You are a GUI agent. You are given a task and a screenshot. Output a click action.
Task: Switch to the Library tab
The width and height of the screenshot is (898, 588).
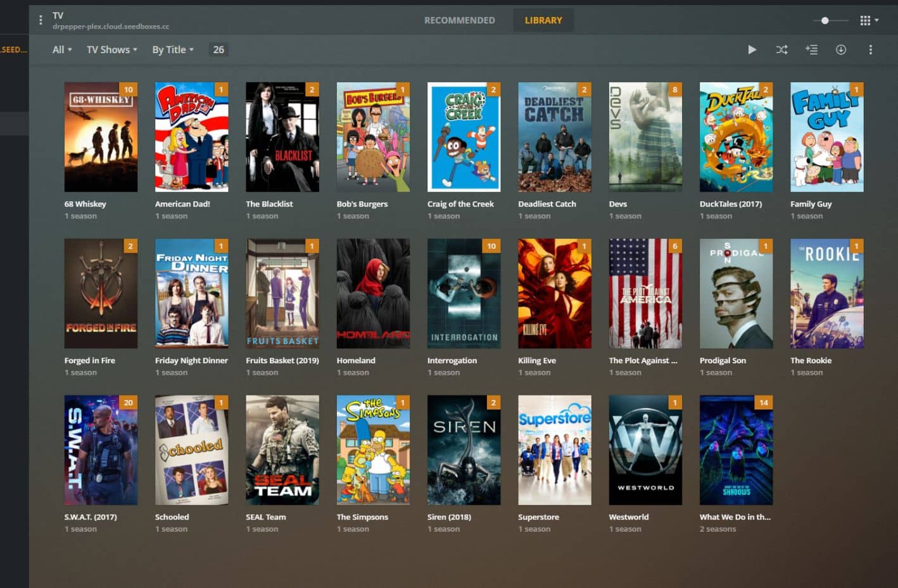tap(543, 20)
